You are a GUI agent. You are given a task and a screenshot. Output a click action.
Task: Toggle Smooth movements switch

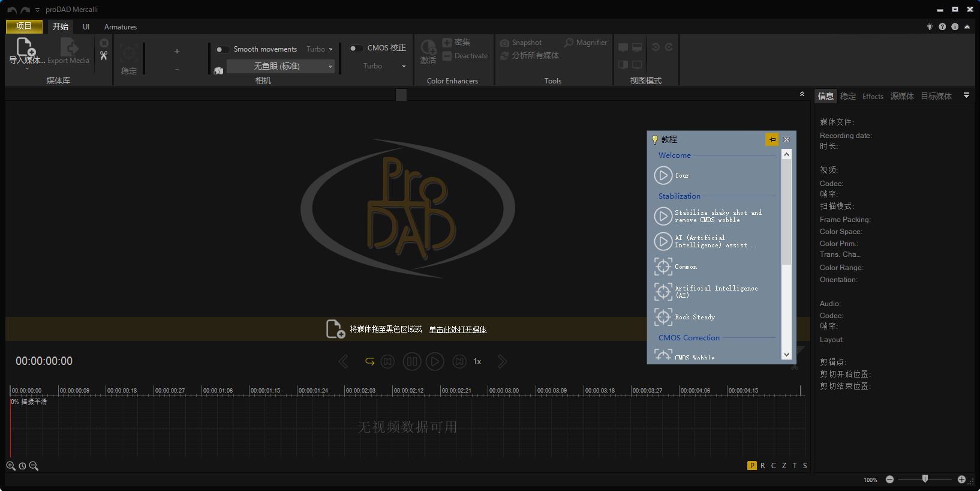point(223,49)
